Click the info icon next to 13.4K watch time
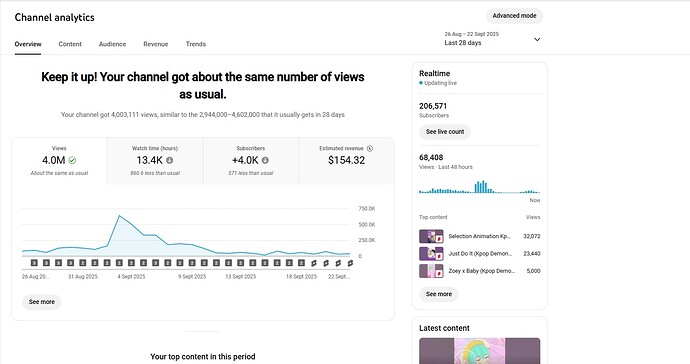This screenshot has height=364, width=690. coord(169,160)
